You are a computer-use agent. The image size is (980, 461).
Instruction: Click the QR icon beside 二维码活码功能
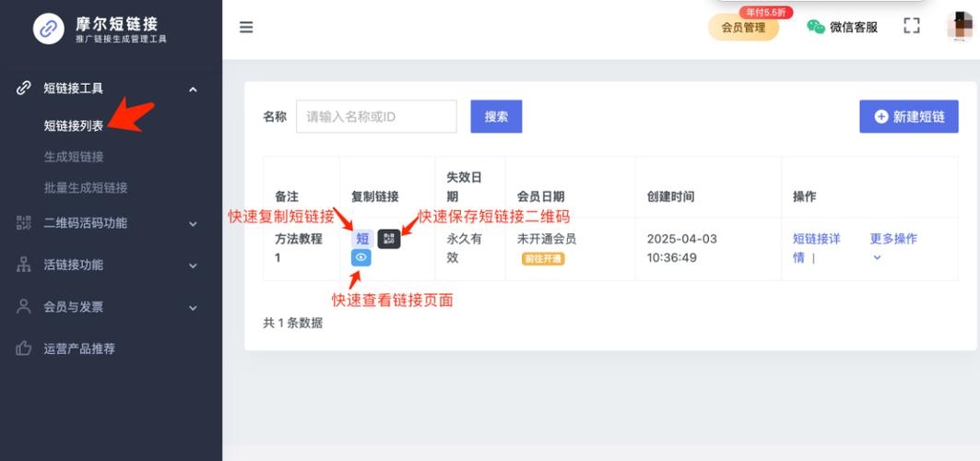pyautogui.click(x=23, y=223)
